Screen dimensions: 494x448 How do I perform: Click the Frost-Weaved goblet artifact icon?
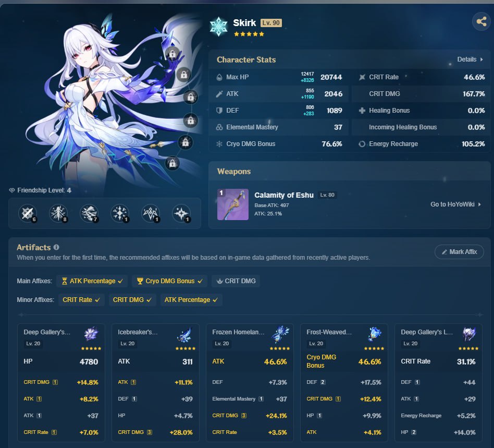(374, 334)
